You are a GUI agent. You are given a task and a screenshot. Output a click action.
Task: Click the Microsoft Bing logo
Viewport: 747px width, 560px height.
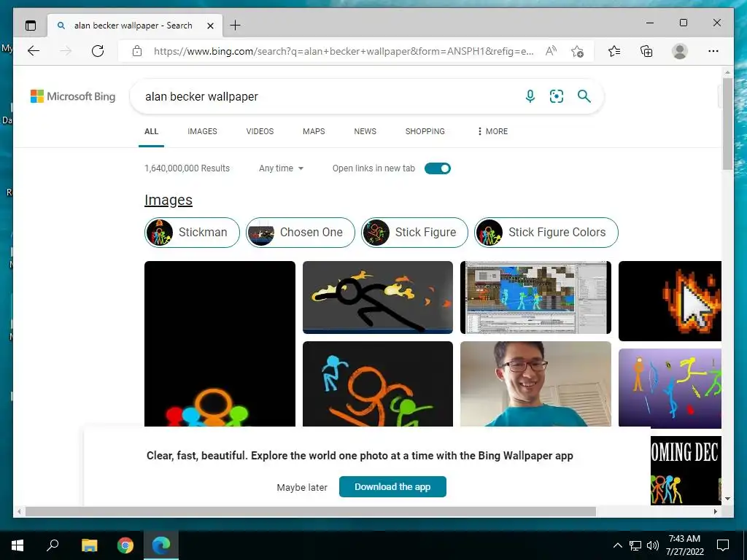coord(73,96)
